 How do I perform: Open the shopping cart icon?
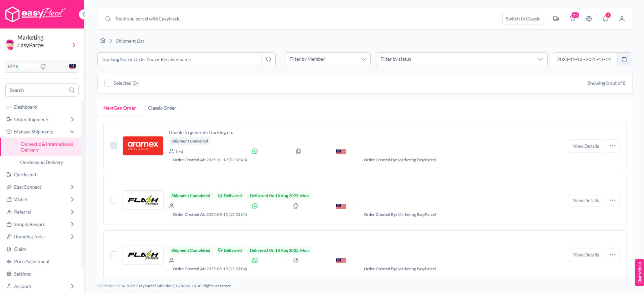[572, 19]
